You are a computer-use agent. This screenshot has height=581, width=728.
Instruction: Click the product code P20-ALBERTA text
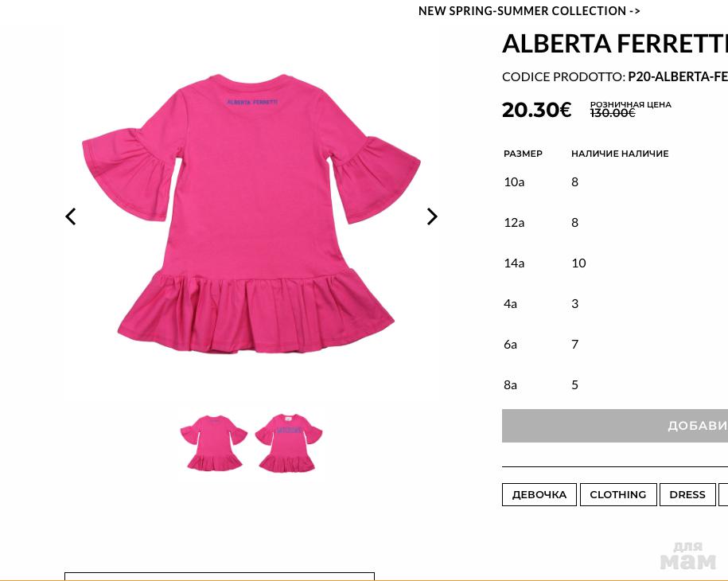tap(678, 76)
